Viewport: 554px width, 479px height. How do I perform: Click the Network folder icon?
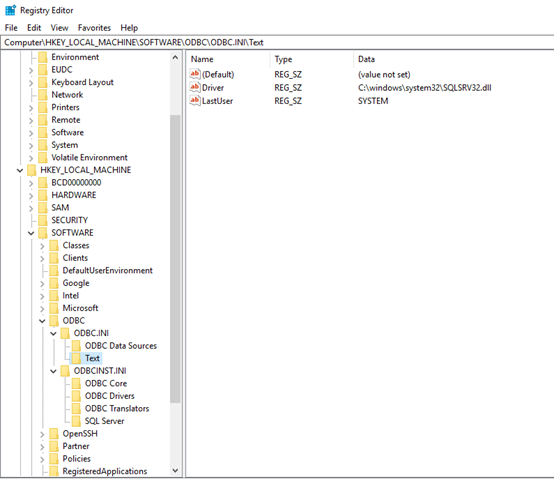point(43,95)
